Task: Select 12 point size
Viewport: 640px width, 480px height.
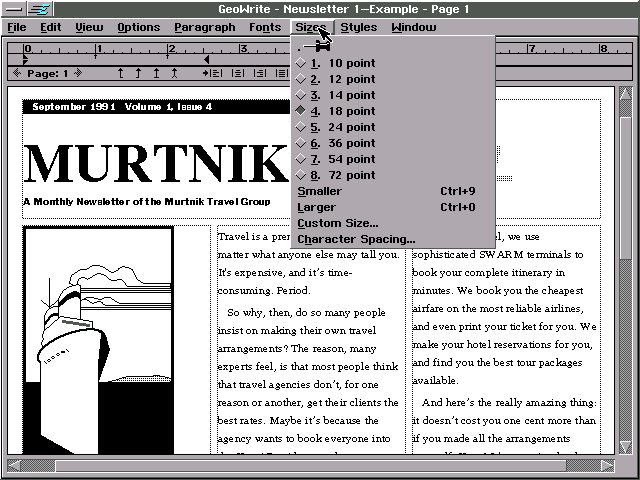Action: (393, 79)
